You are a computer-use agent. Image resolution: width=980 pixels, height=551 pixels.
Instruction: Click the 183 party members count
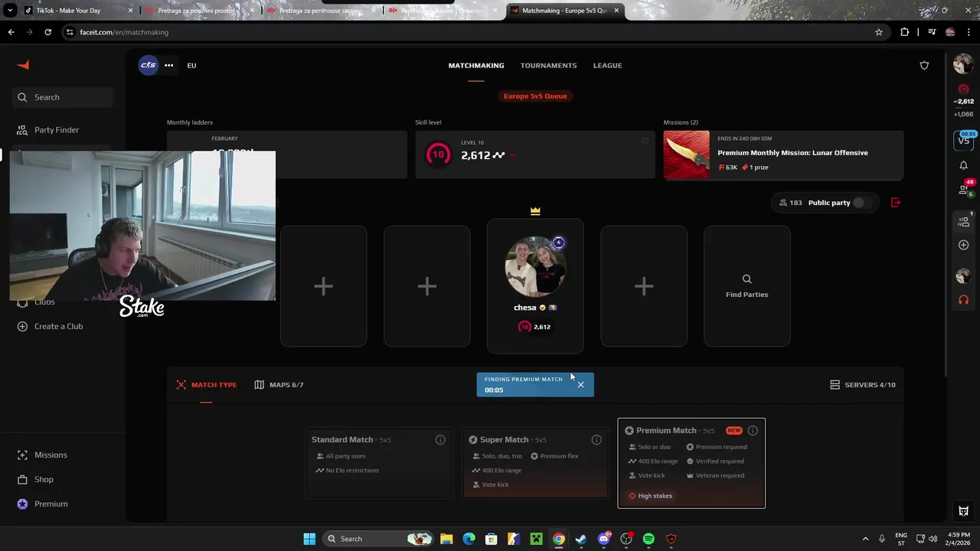point(790,203)
